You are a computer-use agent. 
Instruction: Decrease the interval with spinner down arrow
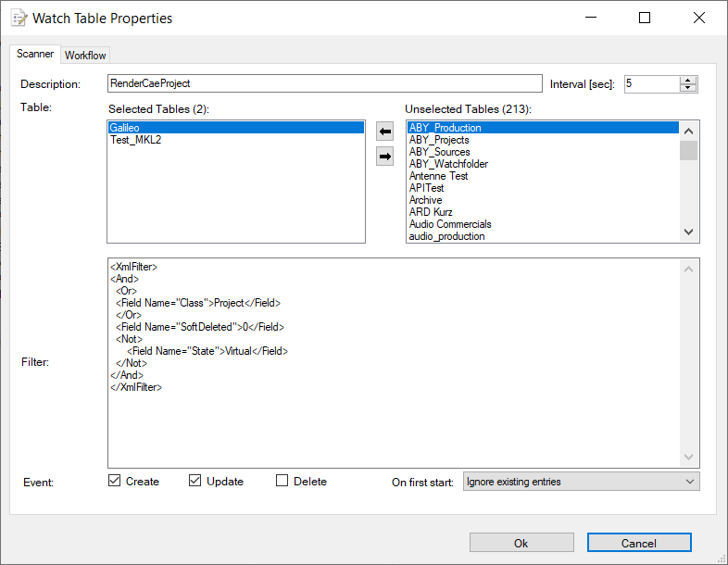point(688,88)
